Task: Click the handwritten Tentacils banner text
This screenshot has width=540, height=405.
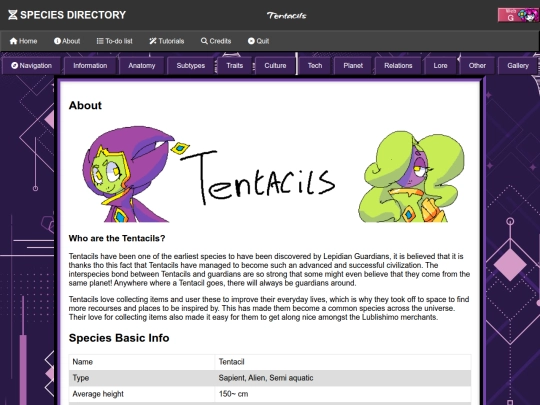Action: tap(258, 177)
